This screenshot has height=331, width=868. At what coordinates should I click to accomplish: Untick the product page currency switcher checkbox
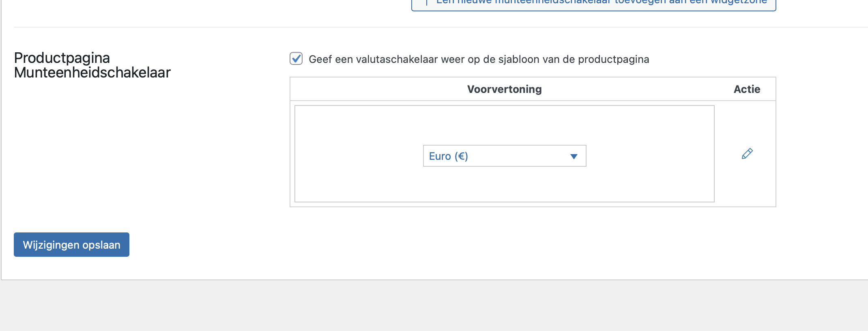point(296,59)
